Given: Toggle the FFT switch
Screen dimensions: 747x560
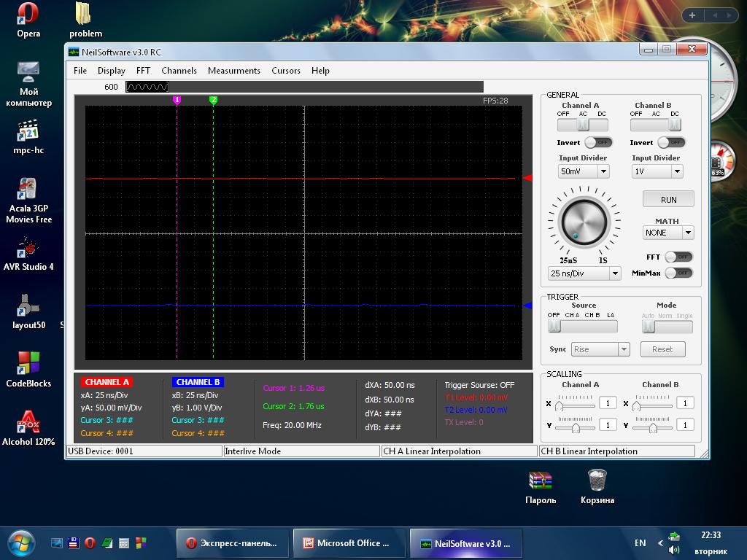Looking at the screenshot, I should pyautogui.click(x=678, y=257).
